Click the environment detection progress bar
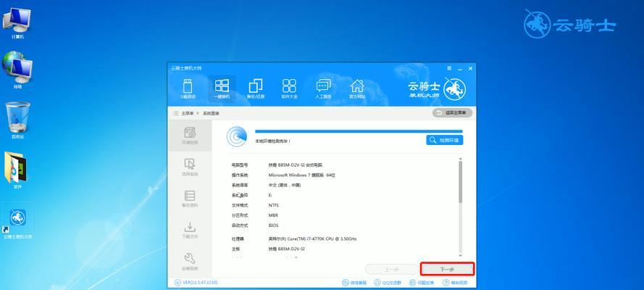This screenshot has width=644, height=290. pyautogui.click(x=359, y=131)
